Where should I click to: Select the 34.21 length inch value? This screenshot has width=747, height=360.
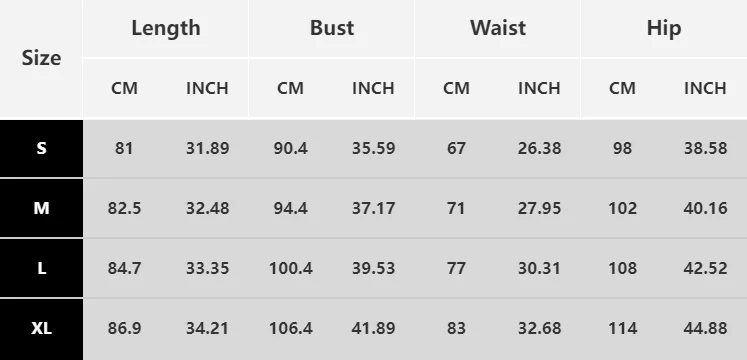coord(207,328)
